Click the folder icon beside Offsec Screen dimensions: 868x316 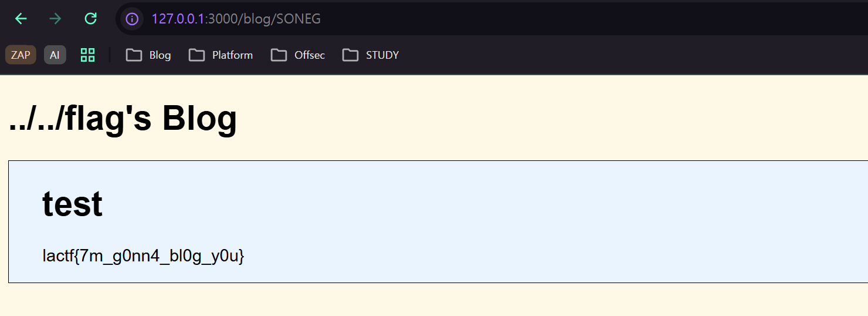click(279, 55)
